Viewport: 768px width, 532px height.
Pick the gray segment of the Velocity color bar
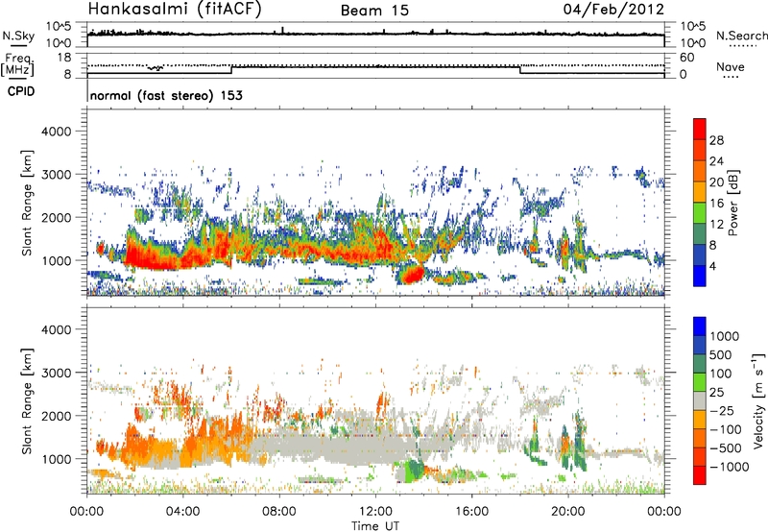[x=700, y=401]
